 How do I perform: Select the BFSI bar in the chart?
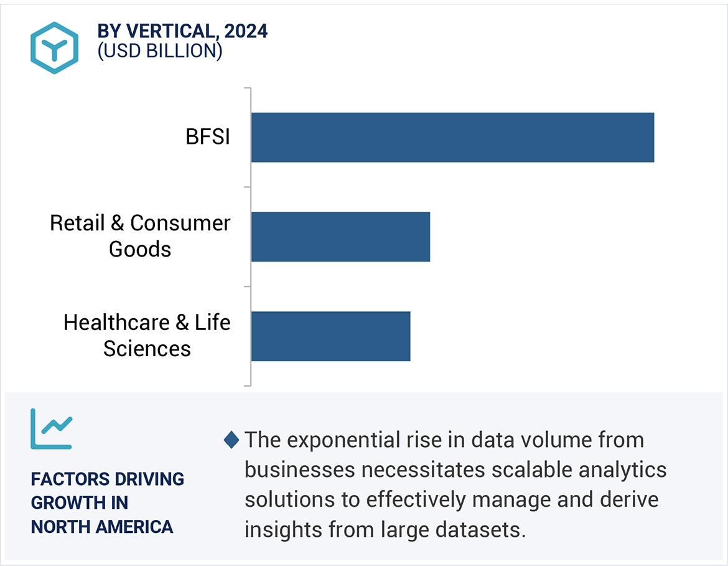[452, 137]
